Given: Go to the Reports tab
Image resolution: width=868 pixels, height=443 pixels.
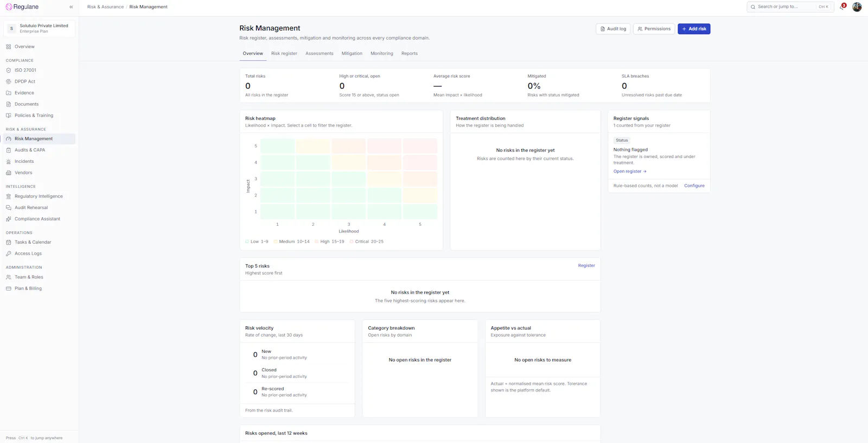Looking at the screenshot, I should (410, 53).
